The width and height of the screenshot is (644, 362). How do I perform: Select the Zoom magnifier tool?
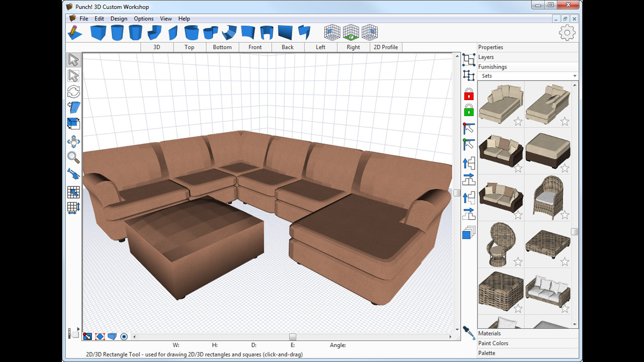tap(73, 157)
